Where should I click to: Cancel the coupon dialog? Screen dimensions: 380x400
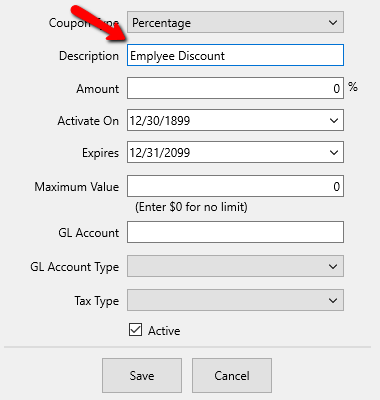[x=232, y=376]
